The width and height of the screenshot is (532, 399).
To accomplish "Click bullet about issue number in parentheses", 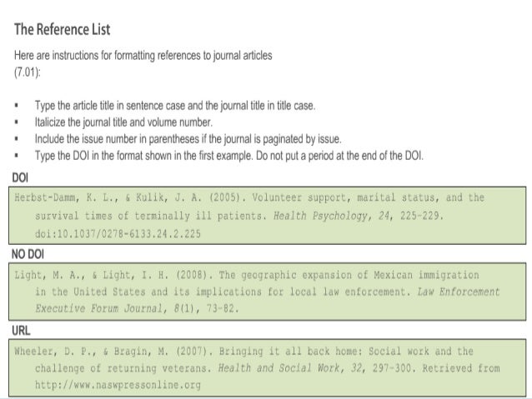I will (188, 139).
